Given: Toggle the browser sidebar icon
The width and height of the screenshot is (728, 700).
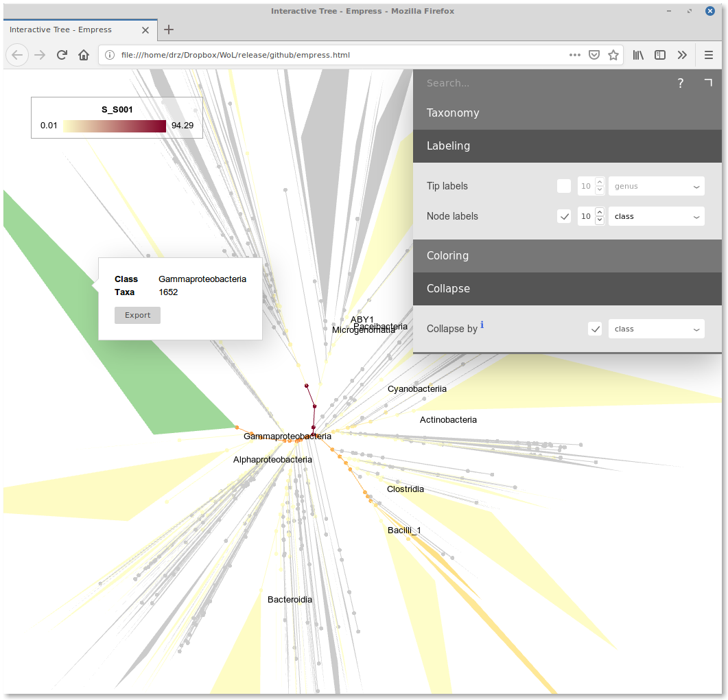Looking at the screenshot, I should [660, 56].
